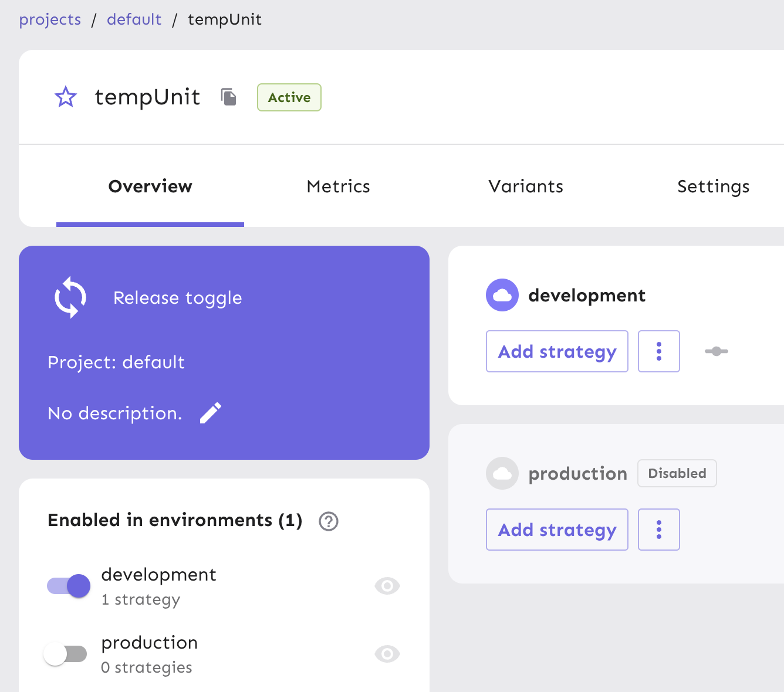Edit the description using the pencil icon
This screenshot has height=692, width=784.
coord(211,413)
